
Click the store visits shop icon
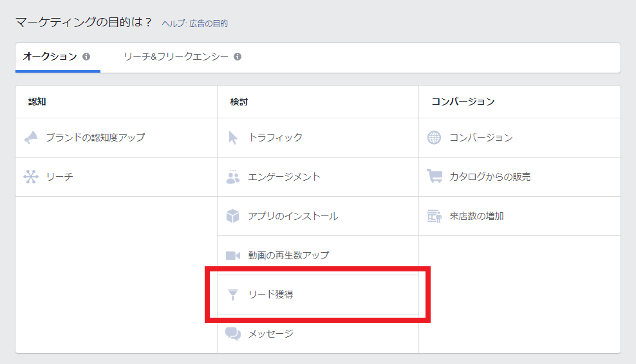click(x=435, y=216)
